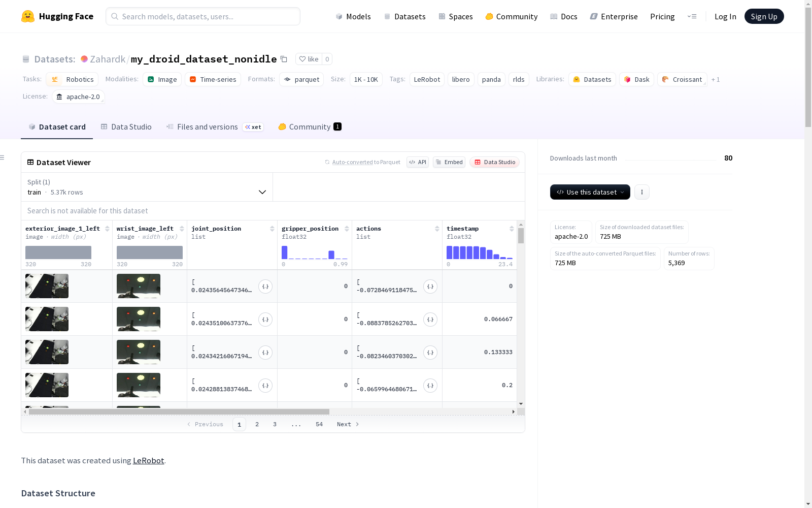Viewport: 812px width, 508px height.
Task: Go to Models in the top navigation
Action: click(353, 16)
